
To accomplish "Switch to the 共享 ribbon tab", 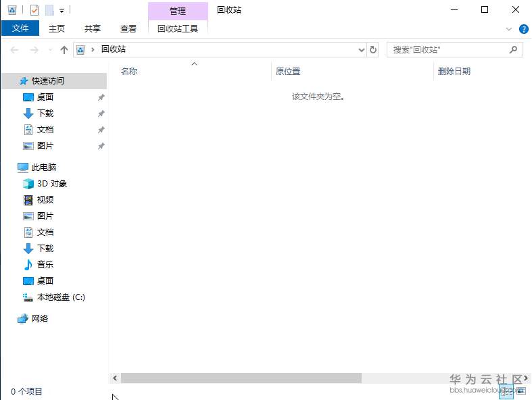I will 93,28.
